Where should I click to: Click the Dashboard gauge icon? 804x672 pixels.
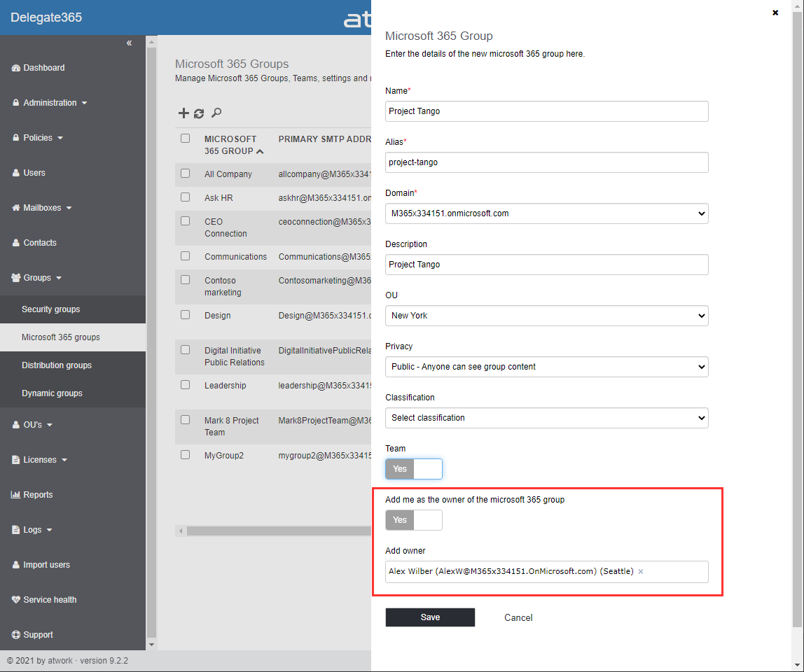click(x=16, y=68)
